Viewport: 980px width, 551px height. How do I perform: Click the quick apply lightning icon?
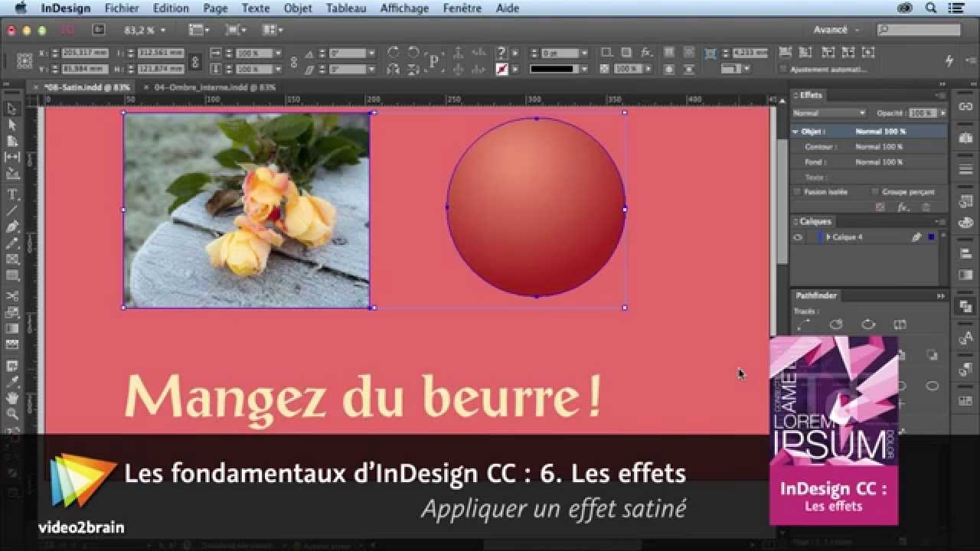[x=949, y=60]
